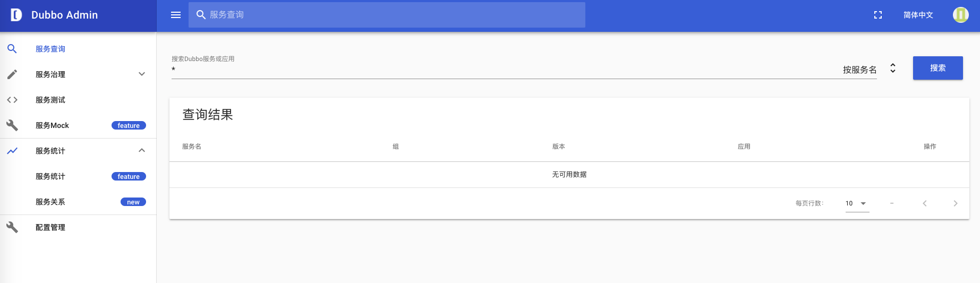Switch language via 简体中文
The width and height of the screenshot is (980, 283).
pyautogui.click(x=918, y=15)
